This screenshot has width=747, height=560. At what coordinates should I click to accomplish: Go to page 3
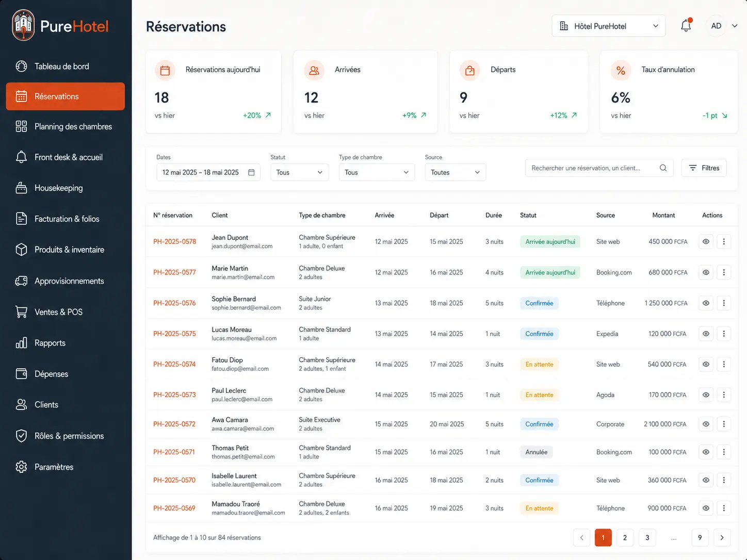[647, 537]
